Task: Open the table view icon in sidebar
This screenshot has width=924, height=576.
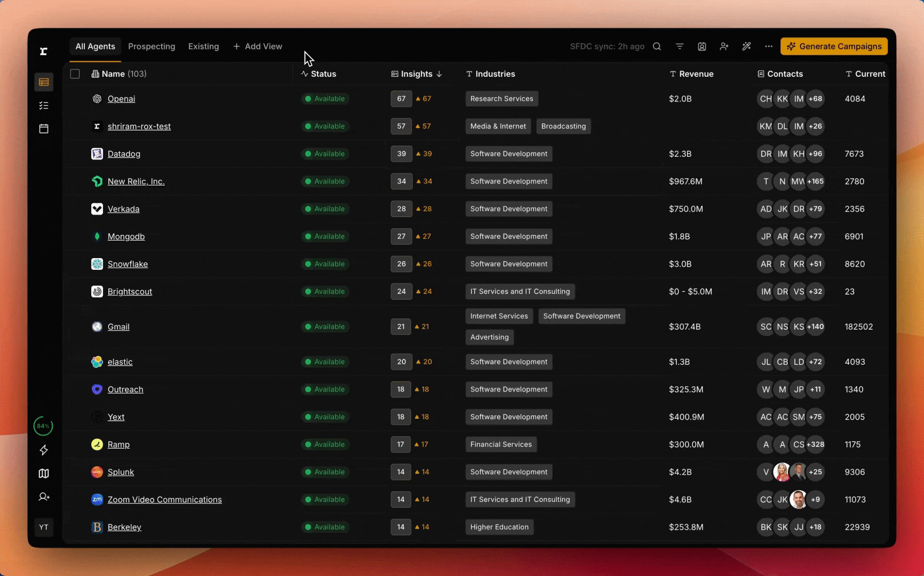Action: click(44, 82)
